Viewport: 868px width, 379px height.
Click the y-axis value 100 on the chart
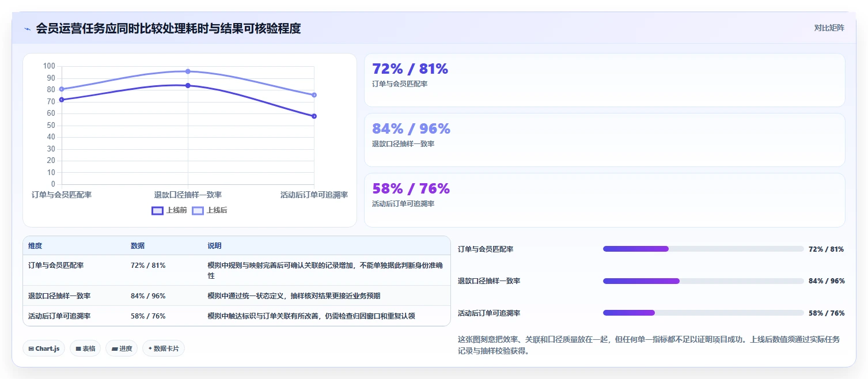tap(49, 66)
